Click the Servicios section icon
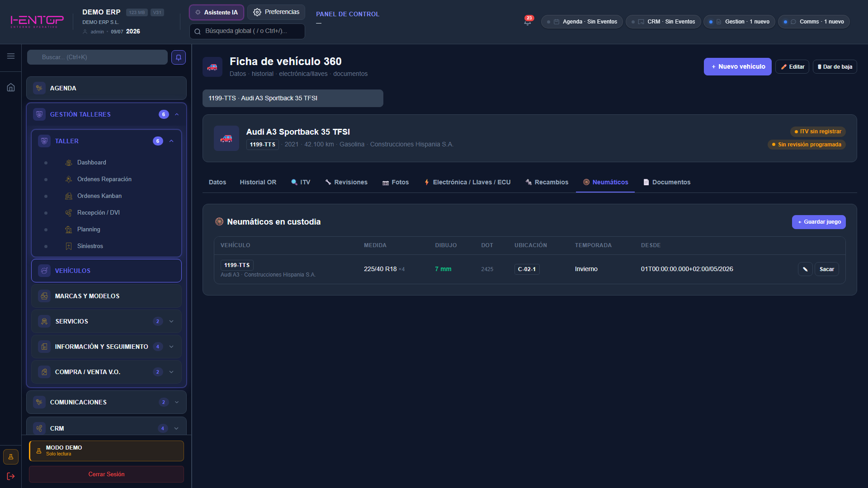The image size is (868, 488). 44,321
